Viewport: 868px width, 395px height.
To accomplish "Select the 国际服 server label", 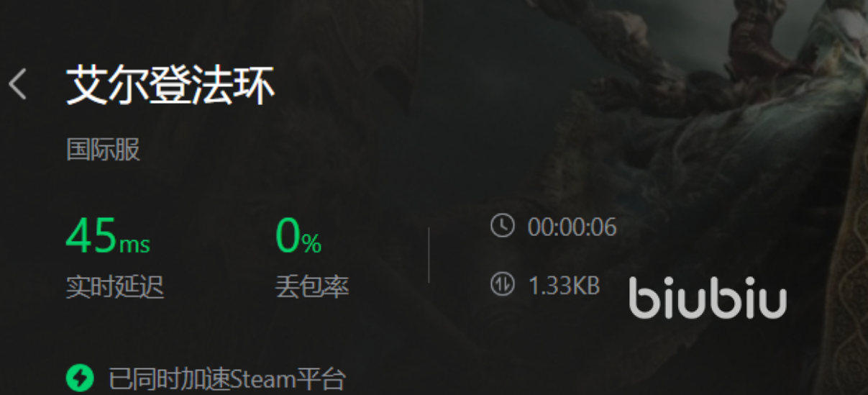I will tap(104, 150).
